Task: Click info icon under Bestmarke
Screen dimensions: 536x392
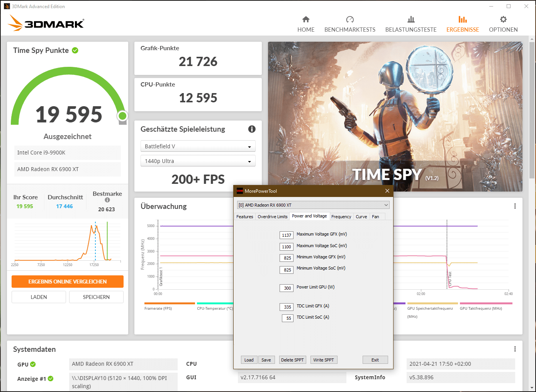Action: click(x=107, y=200)
